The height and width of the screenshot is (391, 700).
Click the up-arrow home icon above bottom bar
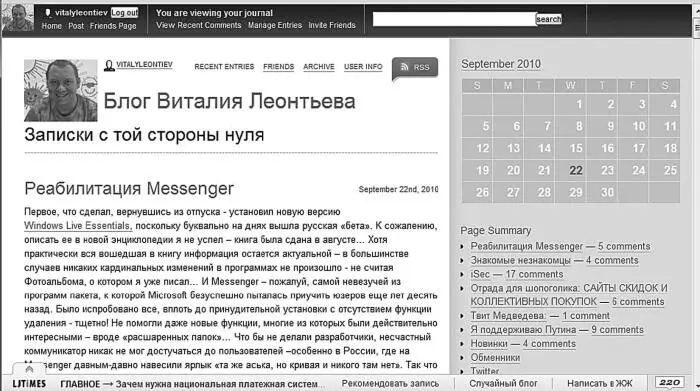[29, 369]
